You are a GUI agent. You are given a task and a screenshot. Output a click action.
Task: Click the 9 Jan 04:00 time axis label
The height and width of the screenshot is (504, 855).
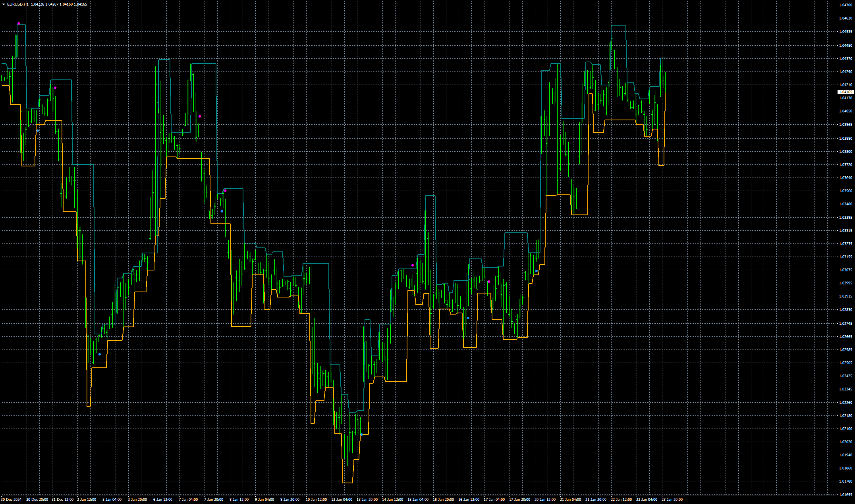click(x=264, y=500)
